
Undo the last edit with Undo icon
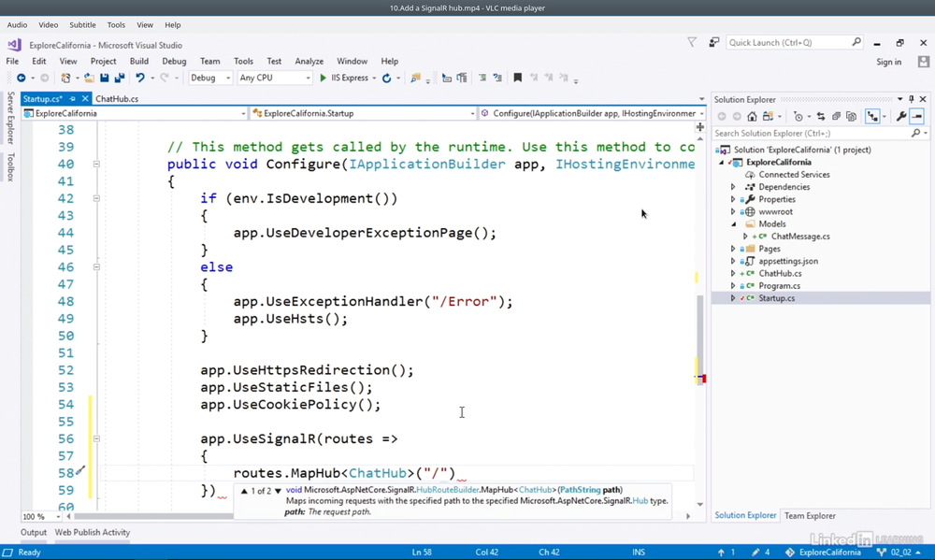coord(140,79)
